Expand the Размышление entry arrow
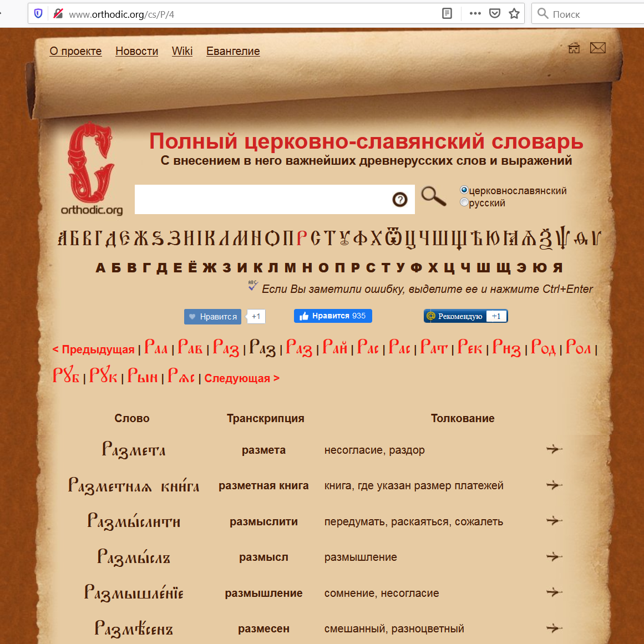This screenshot has width=644, height=644. (554, 592)
